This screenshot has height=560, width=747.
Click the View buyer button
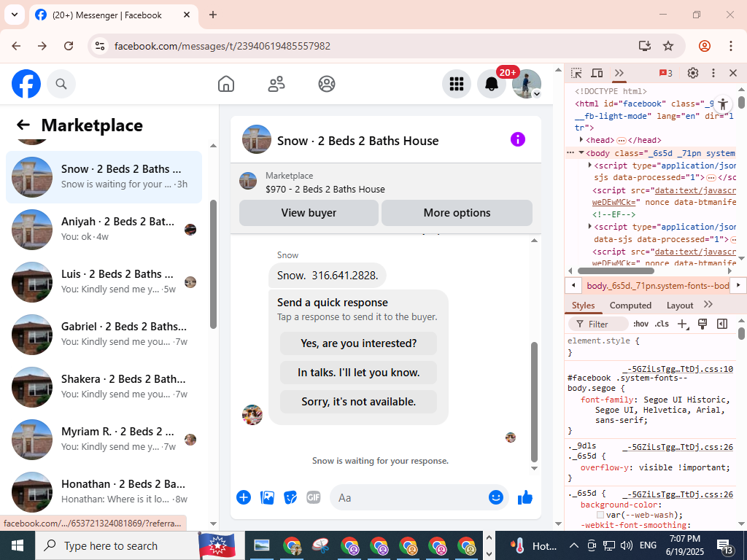[x=309, y=213]
